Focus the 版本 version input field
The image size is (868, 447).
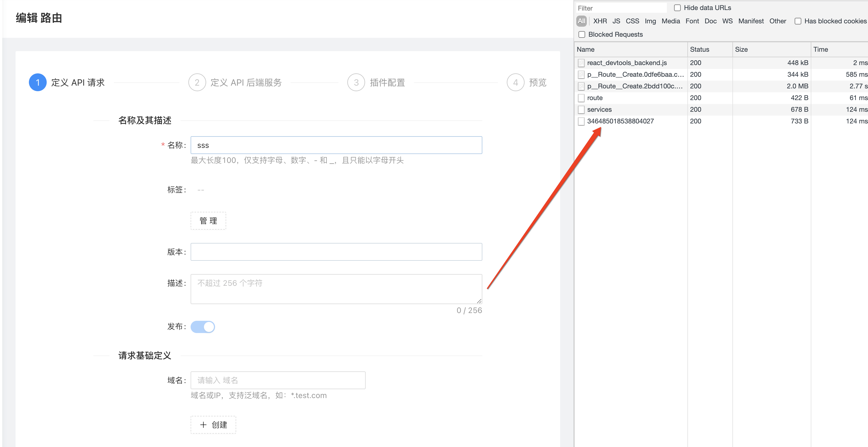pos(336,252)
